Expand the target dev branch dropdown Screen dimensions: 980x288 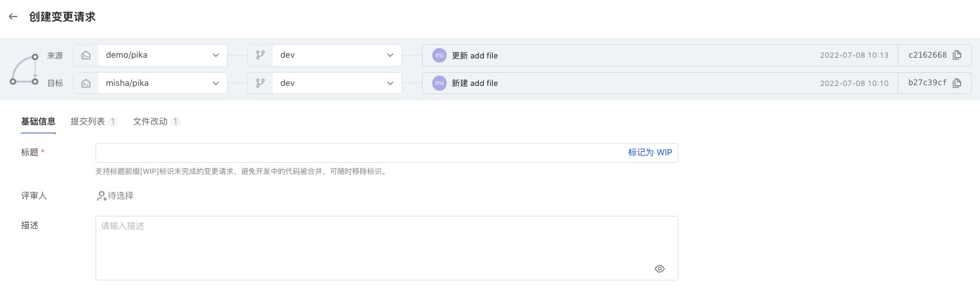[337, 83]
